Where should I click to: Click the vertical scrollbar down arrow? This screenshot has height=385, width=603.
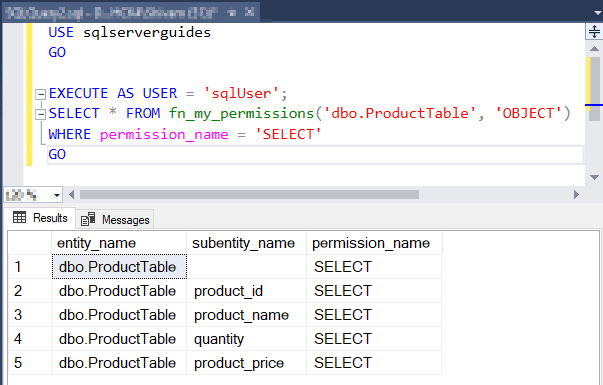[594, 177]
